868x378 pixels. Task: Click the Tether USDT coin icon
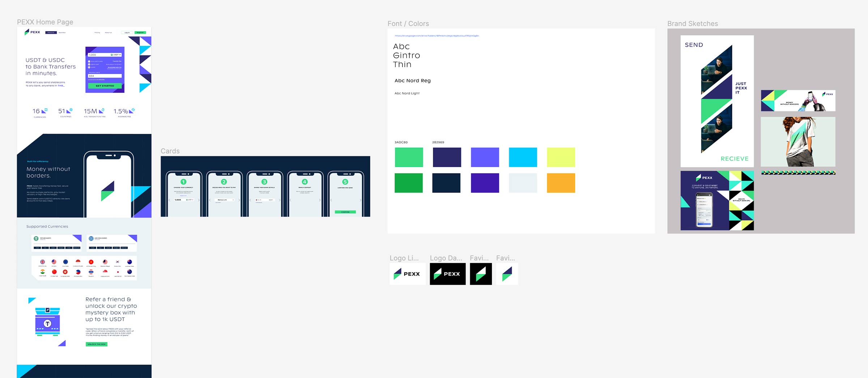tap(36, 239)
